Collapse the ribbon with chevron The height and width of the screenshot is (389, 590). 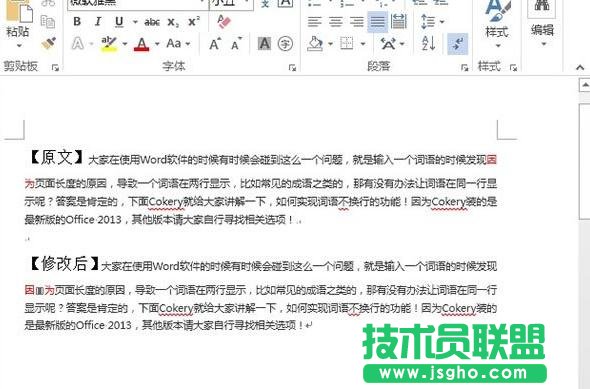tap(580, 68)
